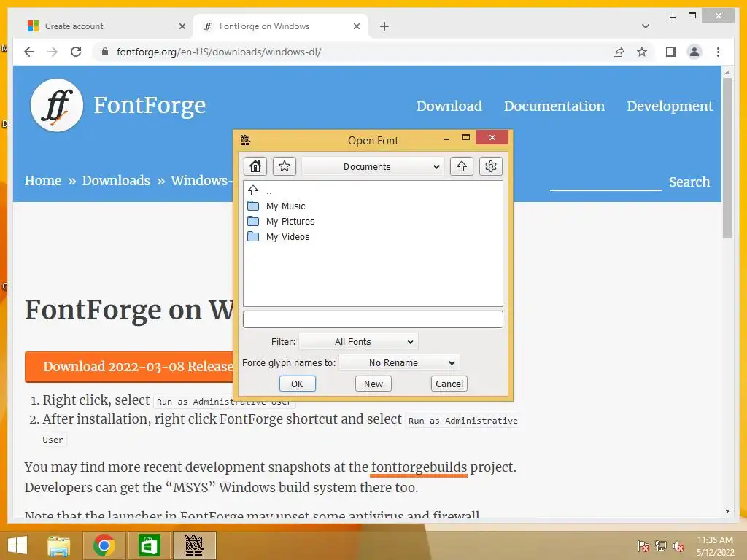Open the Documentation nav menu

pyautogui.click(x=554, y=106)
